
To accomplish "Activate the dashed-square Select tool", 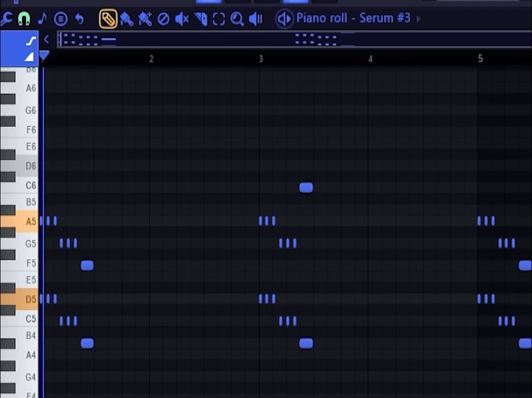I will (x=219, y=19).
